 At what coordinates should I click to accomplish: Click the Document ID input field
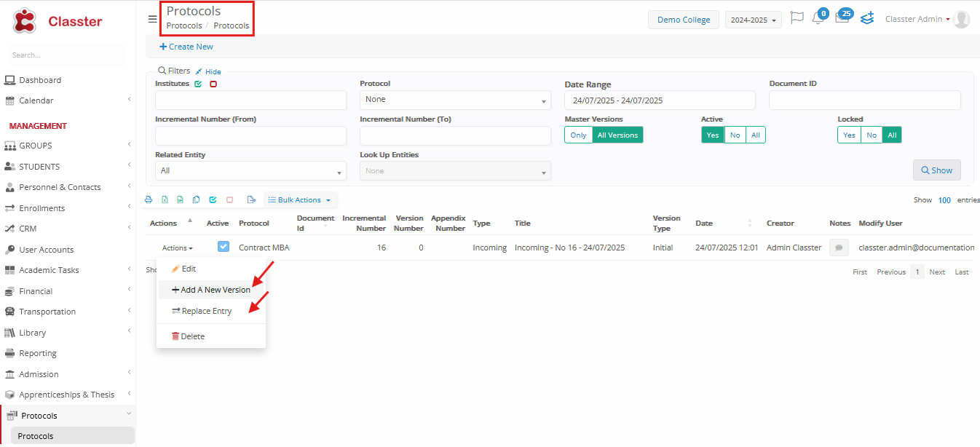864,100
